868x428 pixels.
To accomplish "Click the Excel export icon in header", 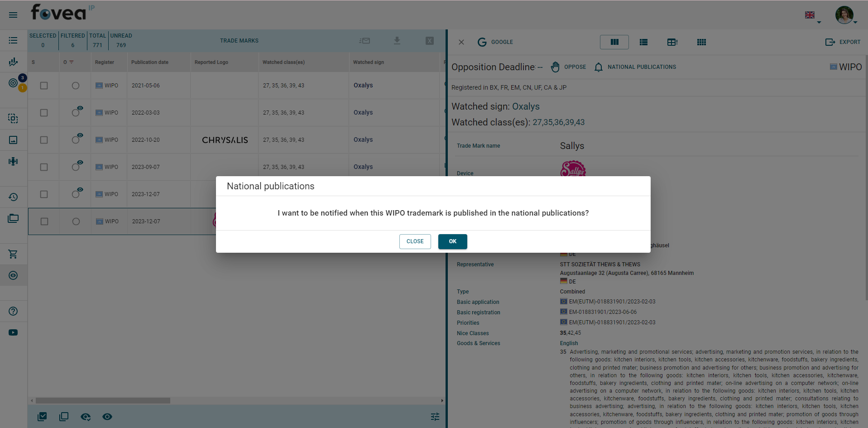I will (x=430, y=41).
